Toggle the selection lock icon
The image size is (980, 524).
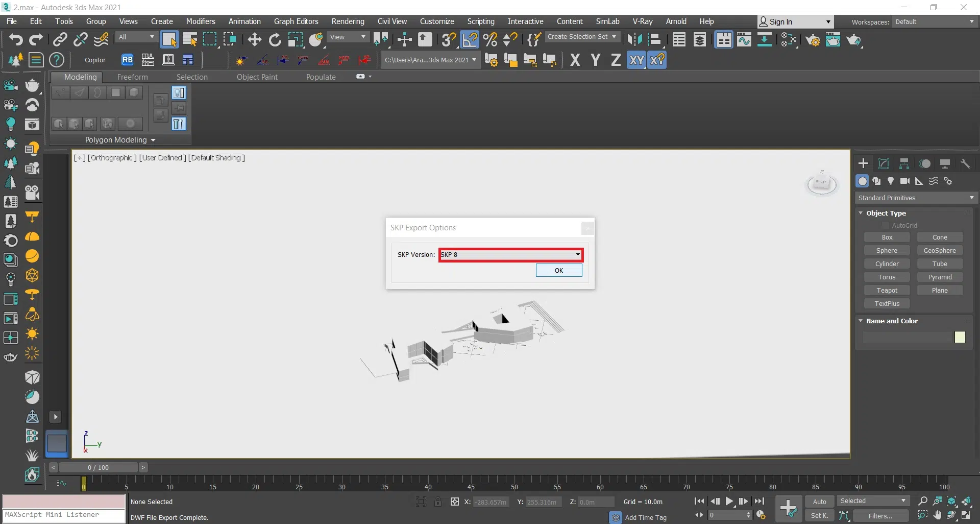tap(438, 502)
